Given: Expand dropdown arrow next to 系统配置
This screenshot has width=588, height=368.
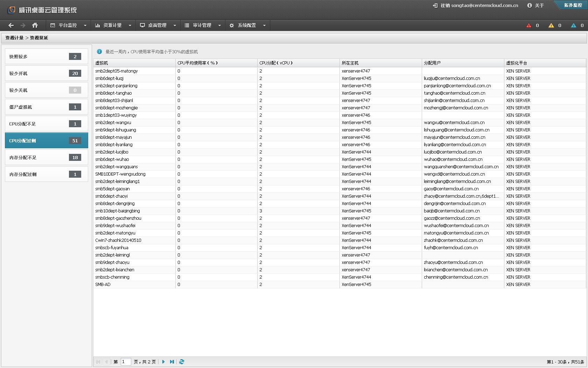Looking at the screenshot, I should 264,25.
